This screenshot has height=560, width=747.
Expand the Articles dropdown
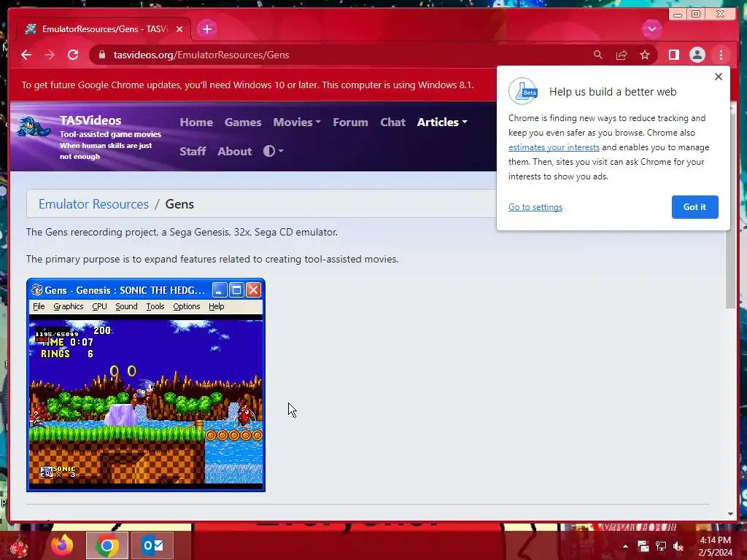coord(442,122)
